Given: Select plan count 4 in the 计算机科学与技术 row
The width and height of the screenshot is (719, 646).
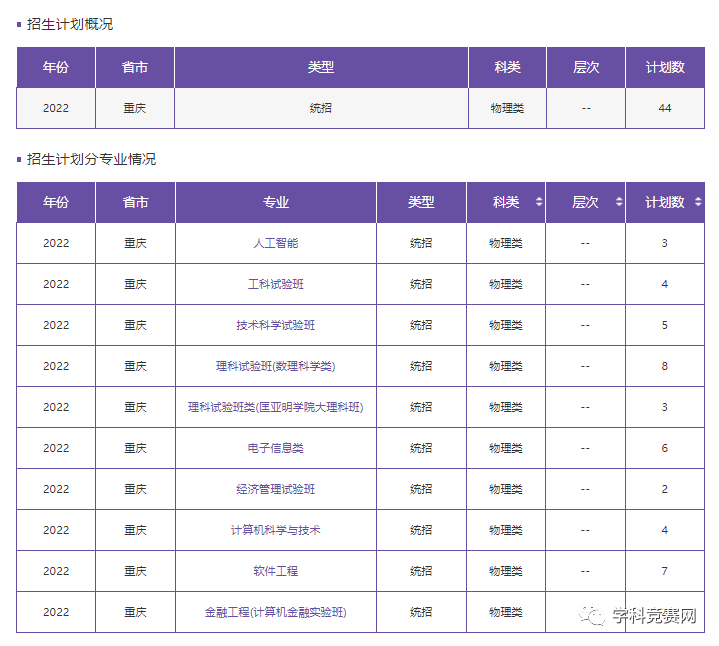Looking at the screenshot, I should coord(664,530).
